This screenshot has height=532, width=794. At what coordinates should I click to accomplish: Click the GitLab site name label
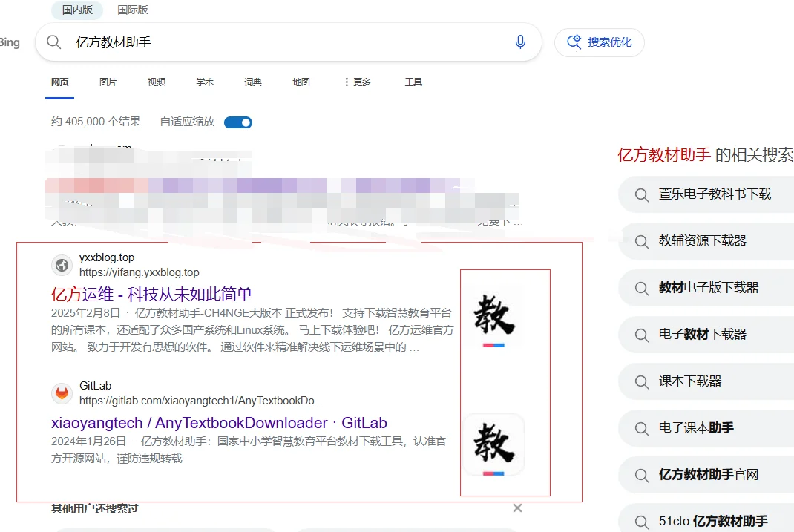(x=95, y=386)
